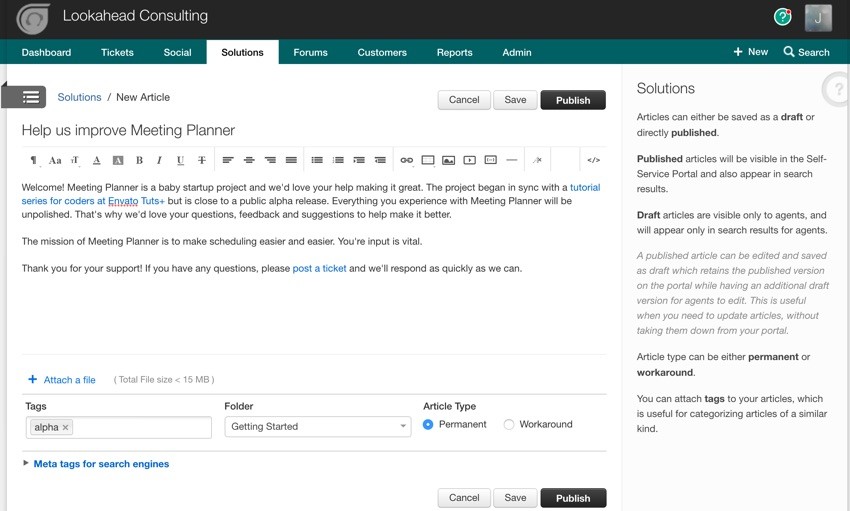
Task: Click the top Cancel button
Action: 464,100
